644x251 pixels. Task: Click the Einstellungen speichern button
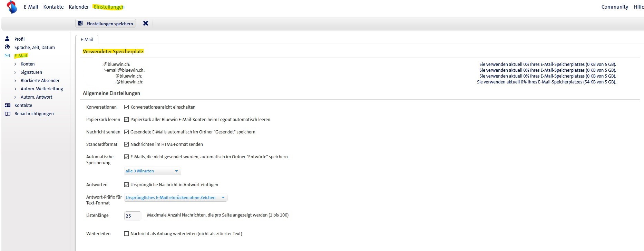coord(106,23)
